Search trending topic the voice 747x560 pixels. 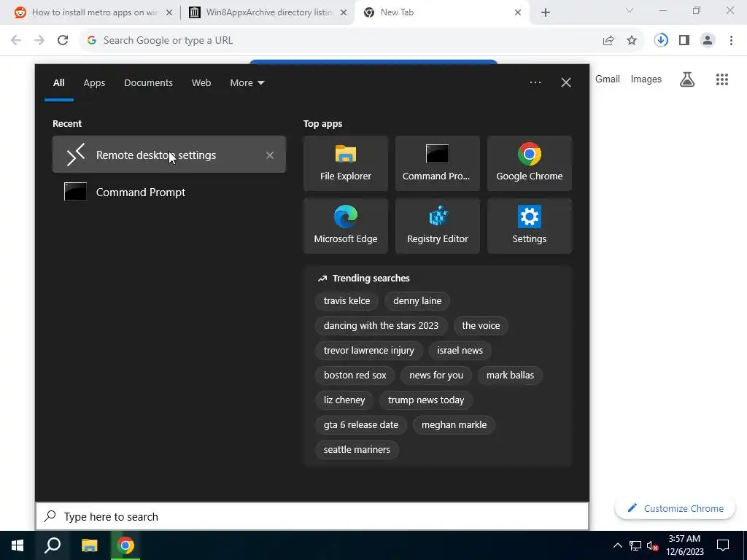tap(481, 325)
